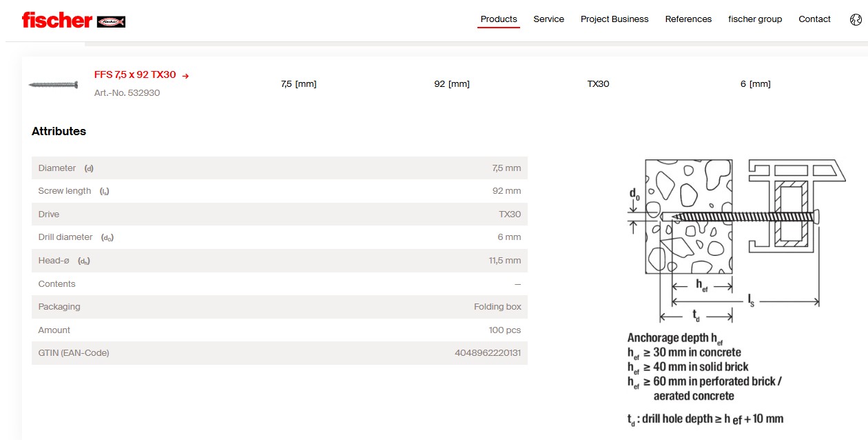The height and width of the screenshot is (440, 868).
Task: Click the 92 [mm] value in product row
Action: 452,84
